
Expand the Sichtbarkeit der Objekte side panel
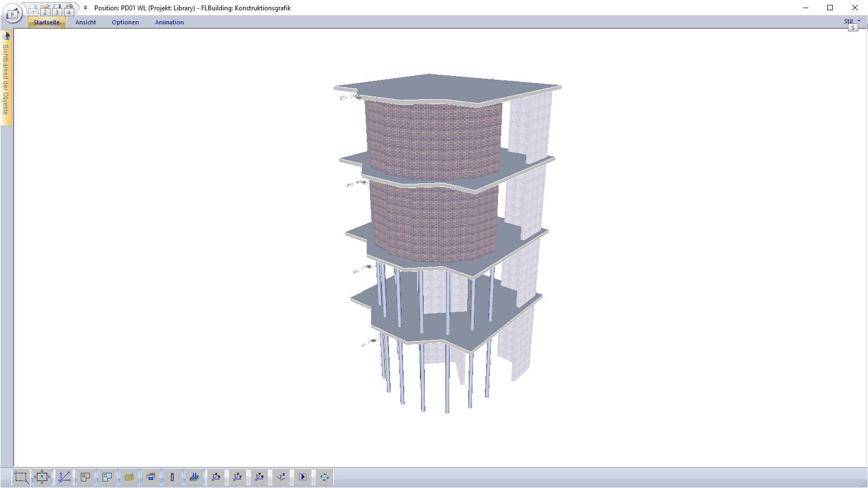click(6, 79)
